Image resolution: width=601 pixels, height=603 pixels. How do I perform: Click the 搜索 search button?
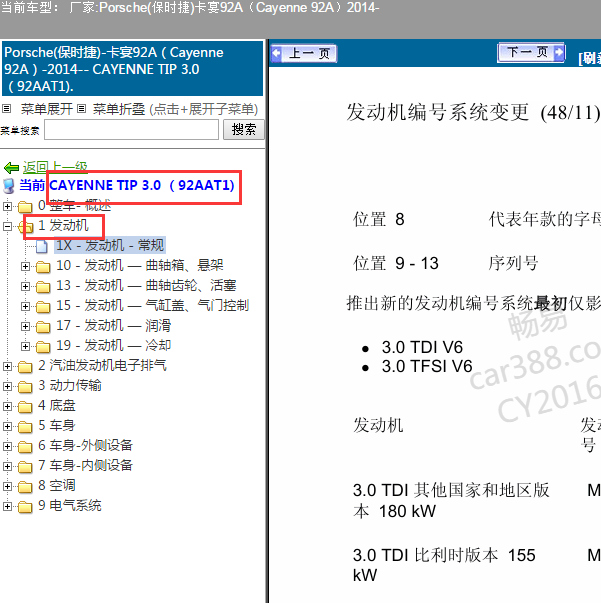pyautogui.click(x=244, y=130)
